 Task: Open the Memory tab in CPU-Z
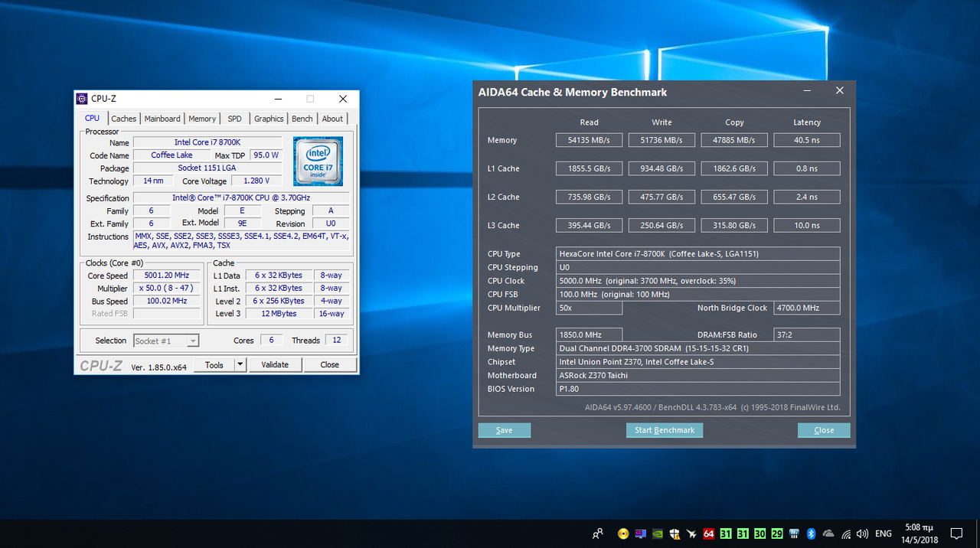click(202, 119)
